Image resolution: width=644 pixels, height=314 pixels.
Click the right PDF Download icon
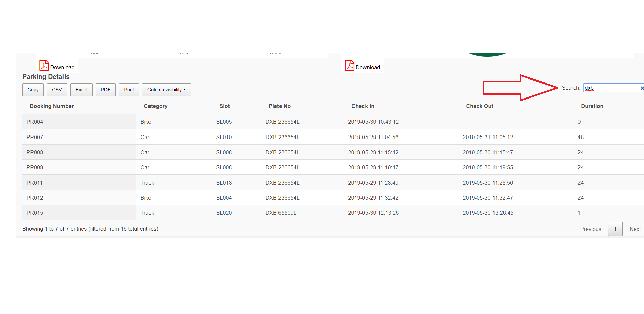point(349,65)
